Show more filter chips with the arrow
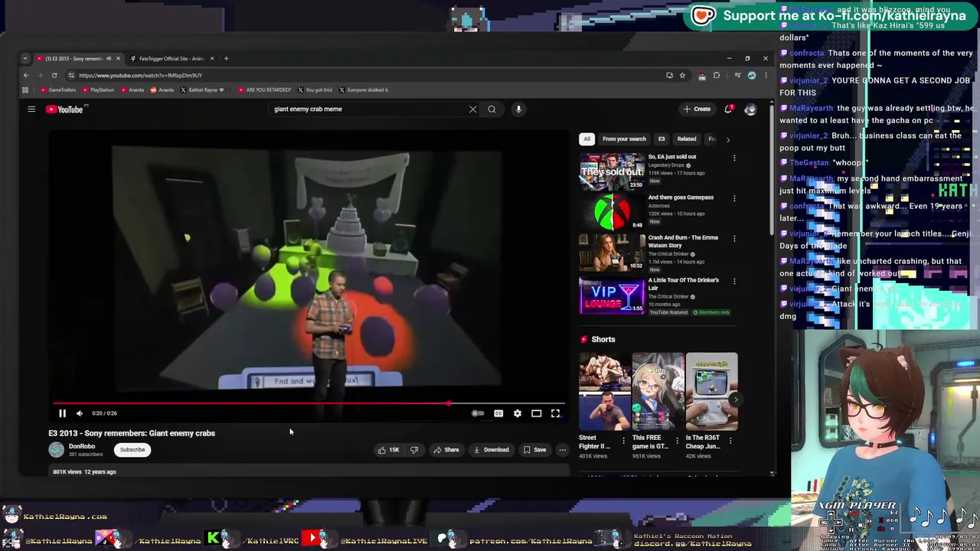 [727, 139]
